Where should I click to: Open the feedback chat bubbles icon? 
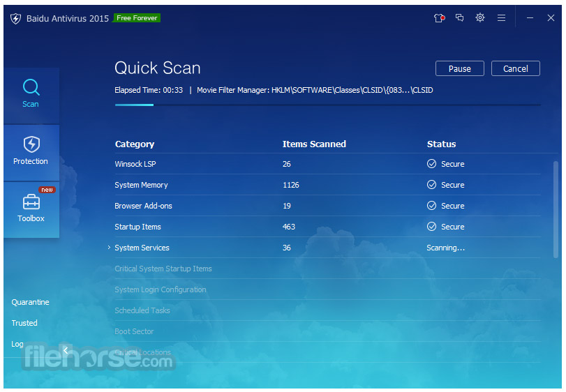459,17
